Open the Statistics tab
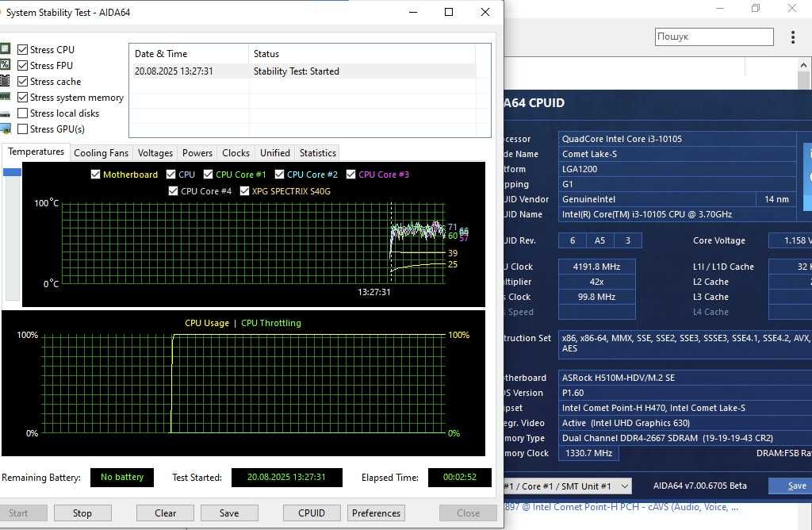This screenshot has height=530, width=812. click(x=317, y=153)
